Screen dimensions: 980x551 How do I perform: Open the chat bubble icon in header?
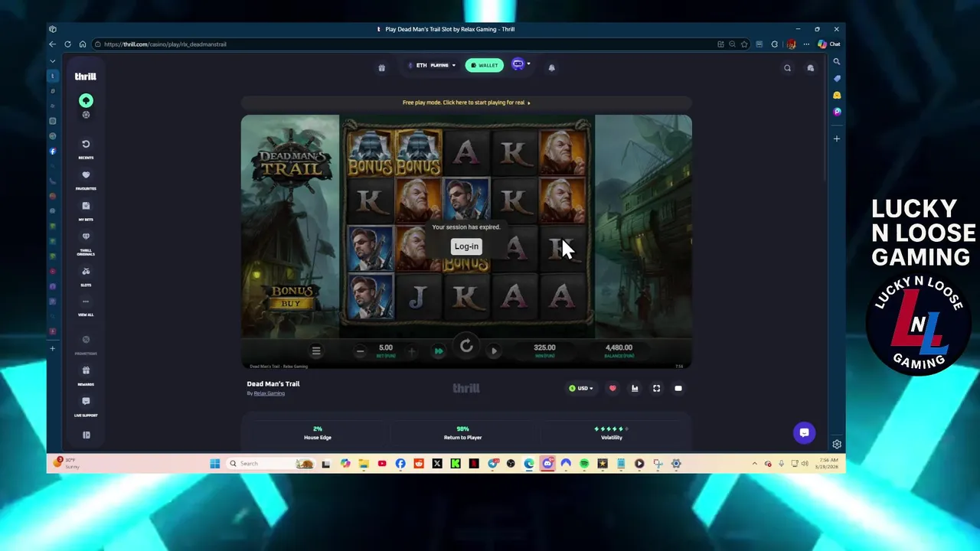(810, 68)
